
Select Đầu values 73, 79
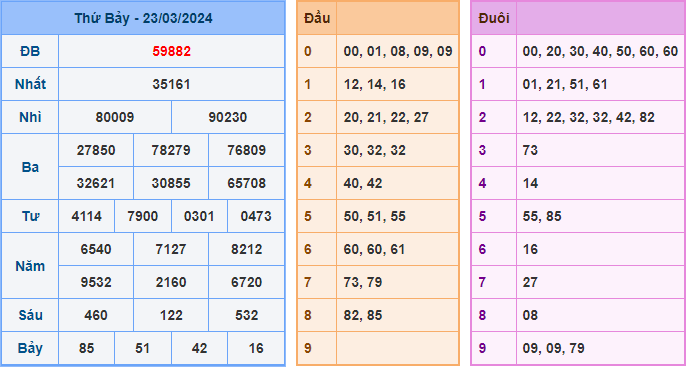(363, 282)
